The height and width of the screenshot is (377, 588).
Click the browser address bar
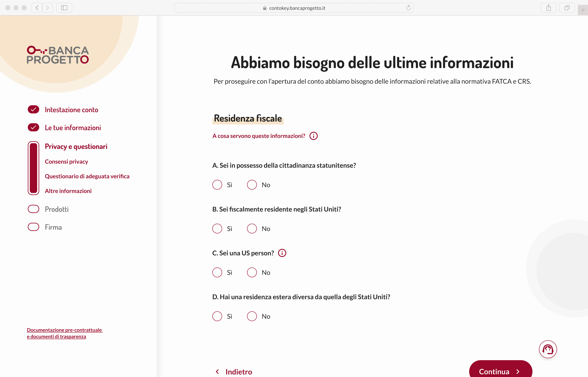(x=294, y=8)
